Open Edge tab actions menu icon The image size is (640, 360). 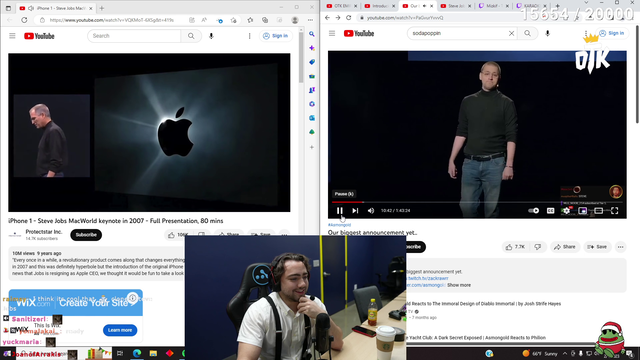click(x=8, y=8)
